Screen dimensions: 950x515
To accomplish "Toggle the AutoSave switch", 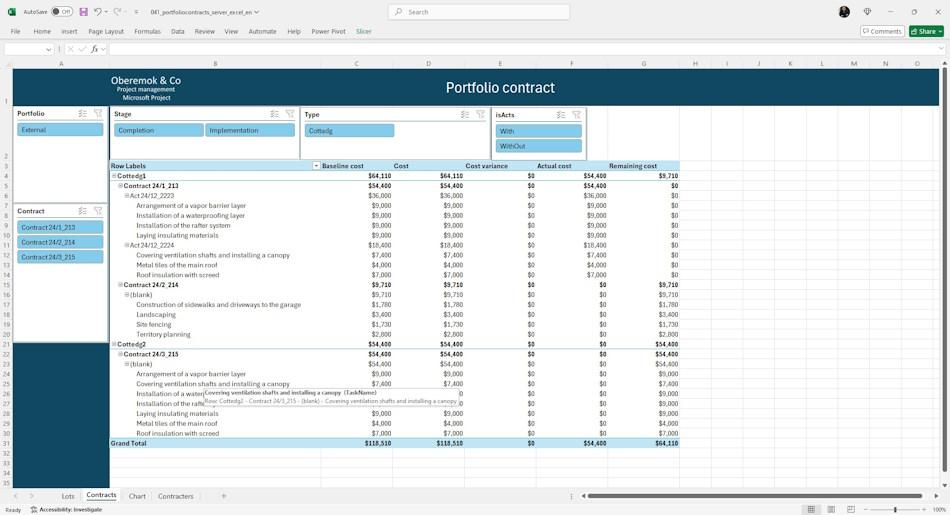I will (62, 12).
